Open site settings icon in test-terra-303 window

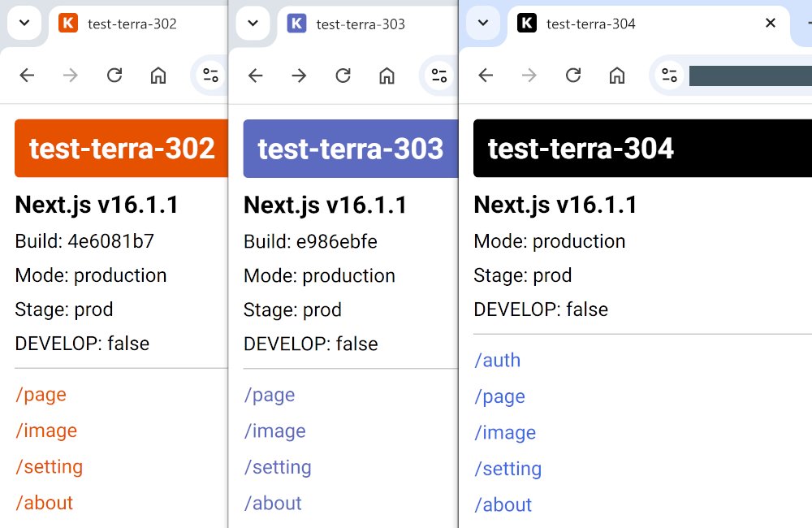[x=439, y=76]
